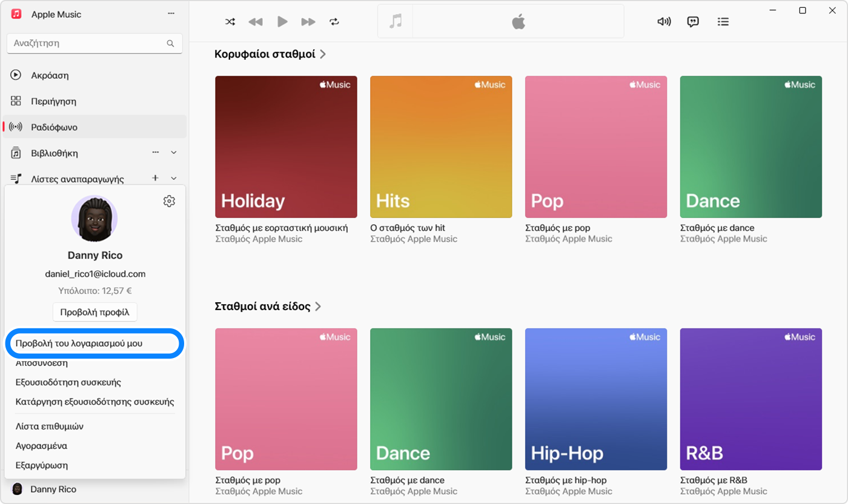This screenshot has width=848, height=504.
Task: Open the Pop tile under Σταθμοί ανά είδος
Action: click(x=286, y=399)
